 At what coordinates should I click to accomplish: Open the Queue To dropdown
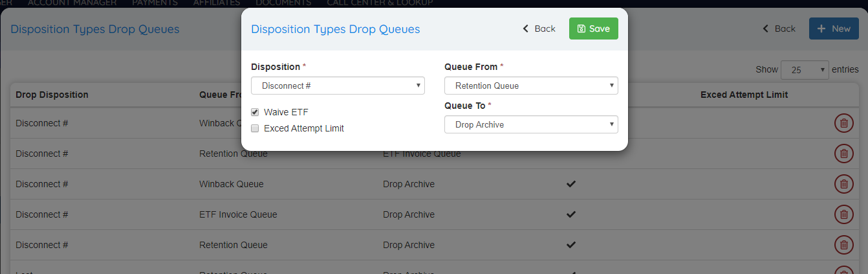[x=531, y=124]
